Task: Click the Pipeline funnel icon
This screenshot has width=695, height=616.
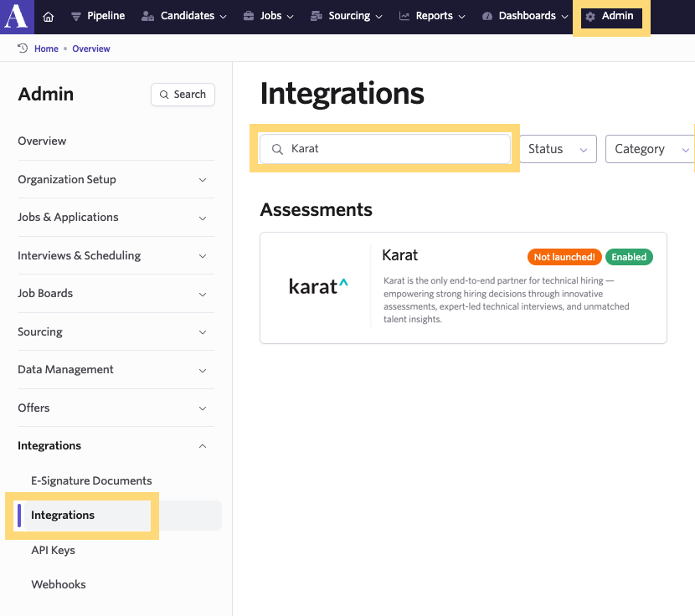Action: [x=76, y=17]
